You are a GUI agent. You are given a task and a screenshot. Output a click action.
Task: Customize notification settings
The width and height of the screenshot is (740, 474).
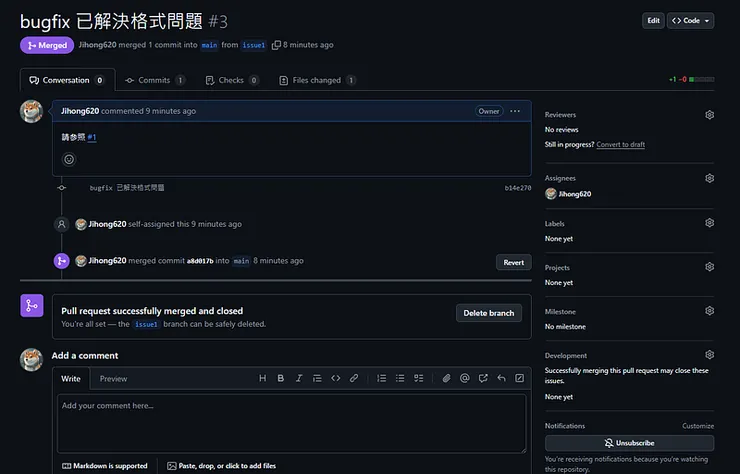point(698,426)
